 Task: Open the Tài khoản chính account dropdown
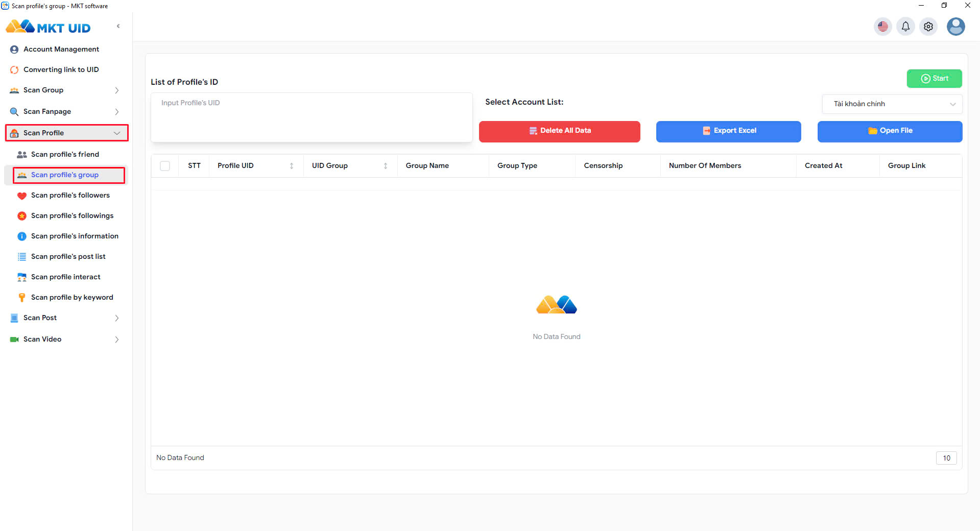point(892,104)
